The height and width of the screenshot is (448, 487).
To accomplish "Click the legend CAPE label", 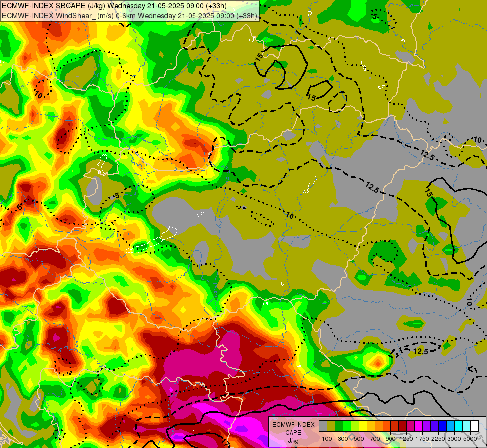I will coord(293,433).
